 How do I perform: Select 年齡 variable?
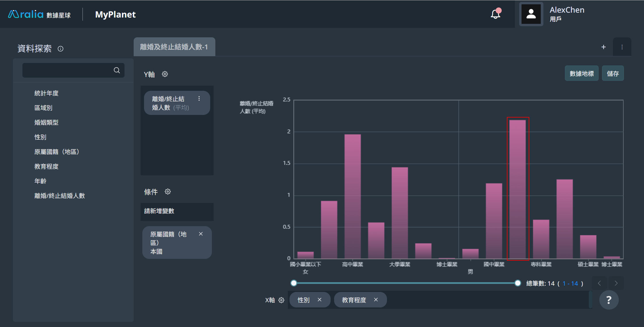point(40,181)
